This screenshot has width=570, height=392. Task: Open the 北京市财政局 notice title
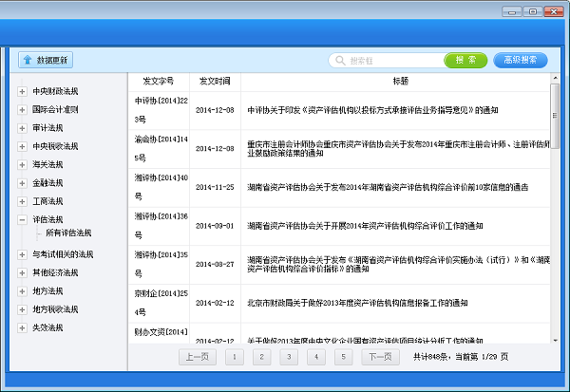coord(357,303)
